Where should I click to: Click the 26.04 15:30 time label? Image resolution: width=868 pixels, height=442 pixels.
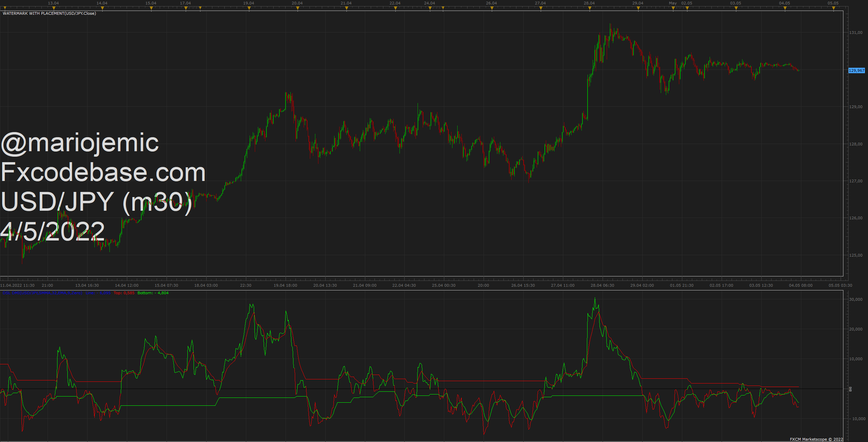click(x=523, y=285)
